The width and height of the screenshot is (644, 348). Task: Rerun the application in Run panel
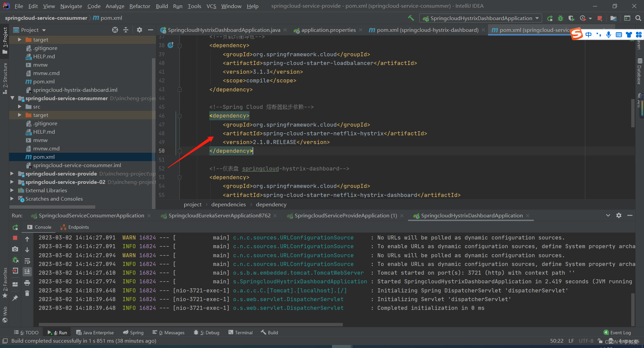click(15, 227)
